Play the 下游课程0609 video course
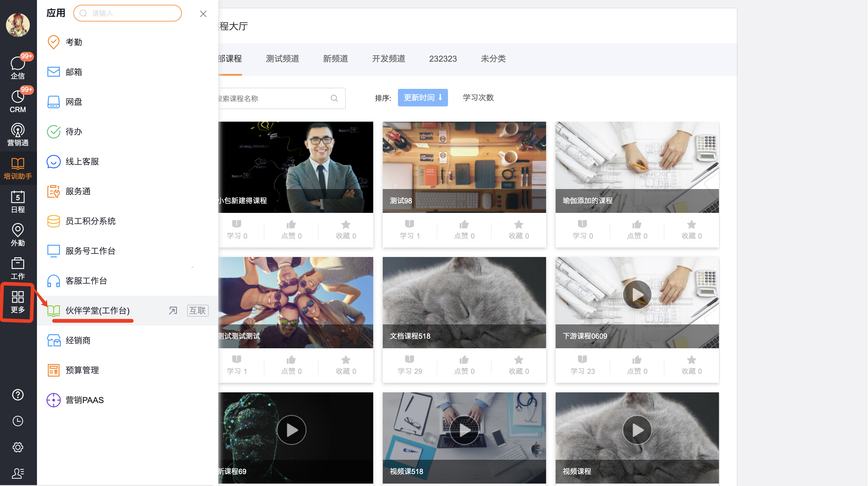The height and width of the screenshot is (486, 868). (x=637, y=295)
